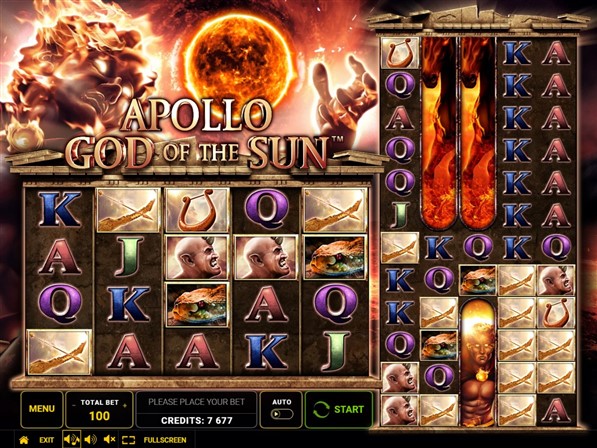Image resolution: width=597 pixels, height=448 pixels.
Task: Click the snake symbol in fifth reel
Action: (335, 257)
